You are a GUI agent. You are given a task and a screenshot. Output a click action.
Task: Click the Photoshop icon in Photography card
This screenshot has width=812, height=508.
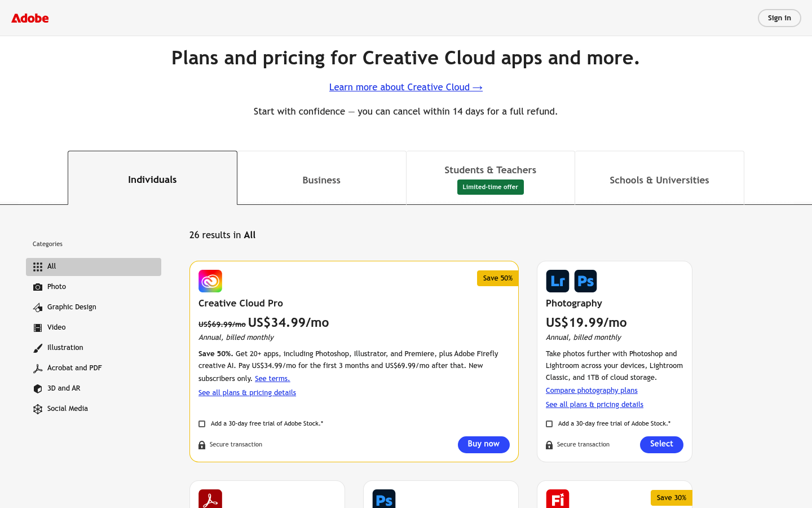[586, 281]
